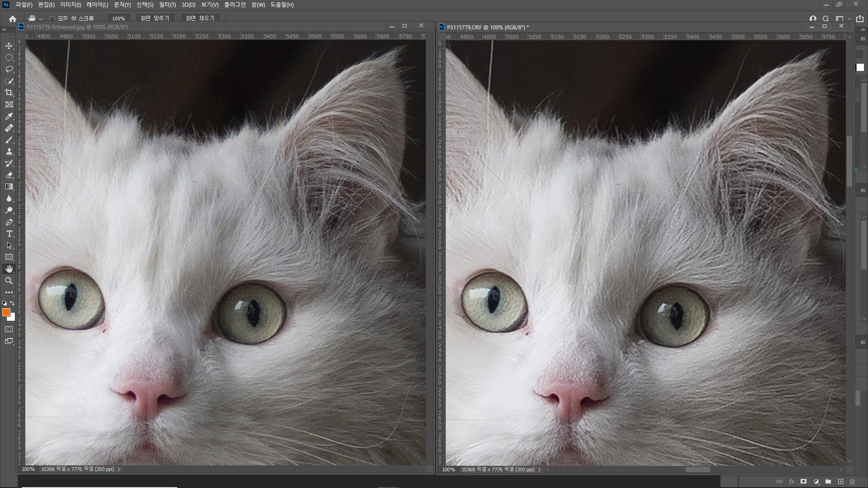Open adjustment layer dropdown in bottom panel
Viewport: 868px width, 488px height.
816,482
